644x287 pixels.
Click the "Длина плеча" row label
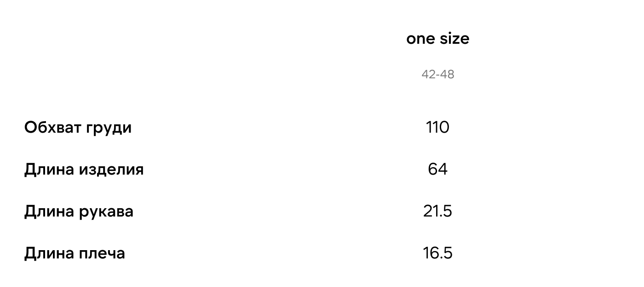75,253
